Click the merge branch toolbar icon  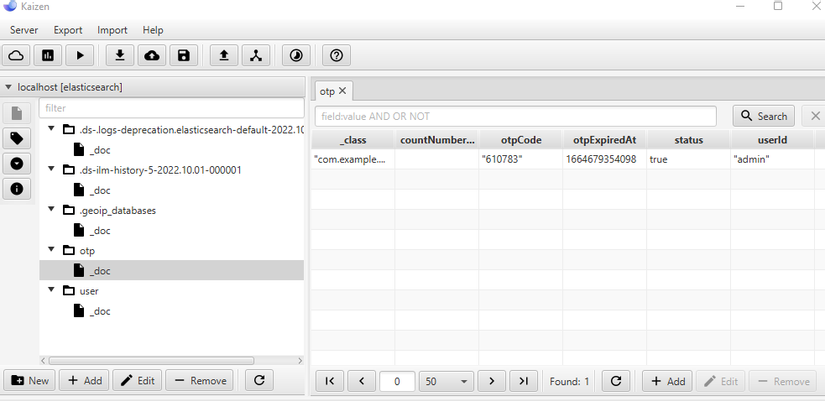pos(256,55)
